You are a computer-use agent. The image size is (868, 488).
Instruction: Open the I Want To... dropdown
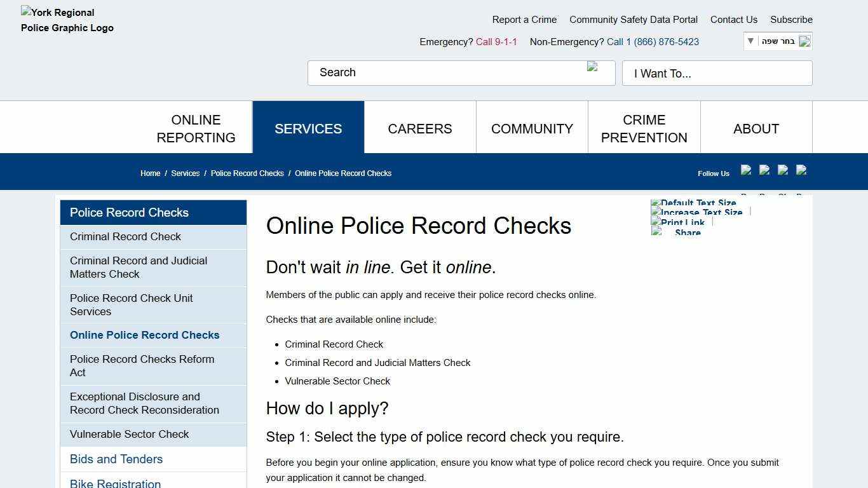pyautogui.click(x=717, y=73)
